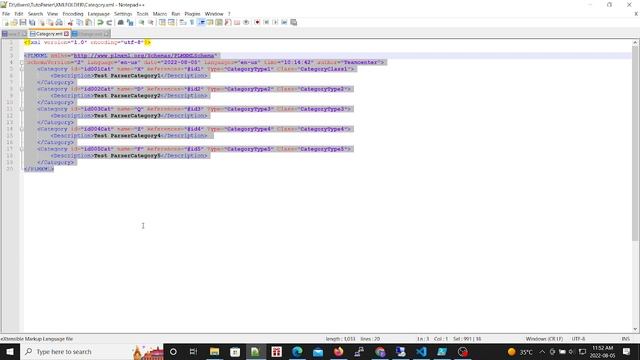
Task: Open the Function List panel icon
Action: [x=228, y=22]
